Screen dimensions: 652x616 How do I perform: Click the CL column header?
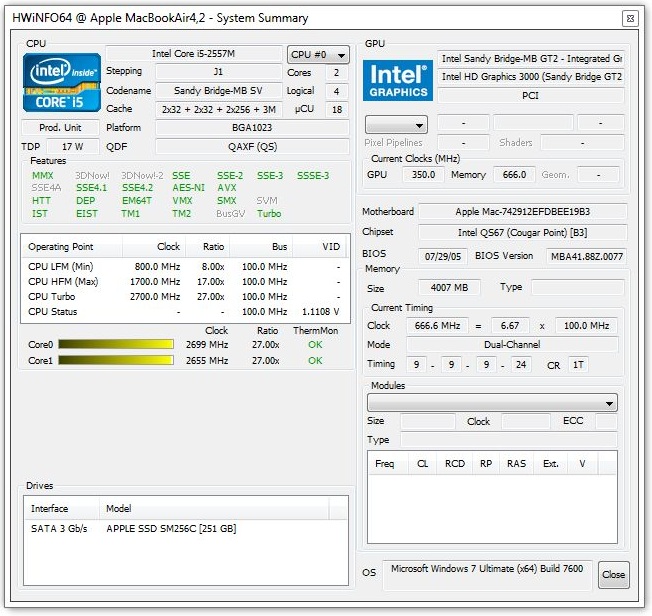click(422, 463)
